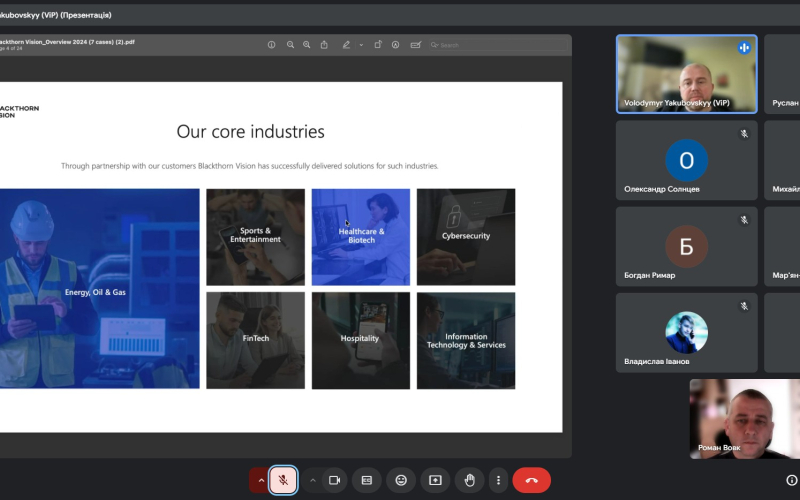Select Богдан Римар participant tile
This screenshot has height=500, width=800.
pyautogui.click(x=686, y=246)
